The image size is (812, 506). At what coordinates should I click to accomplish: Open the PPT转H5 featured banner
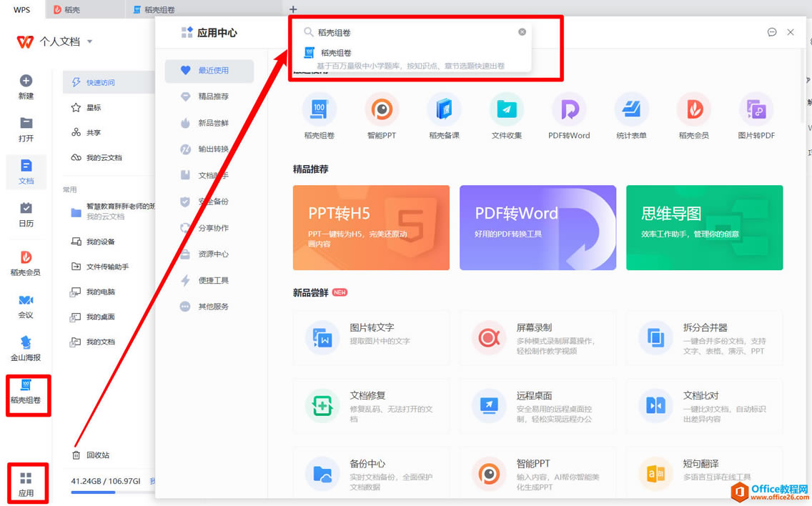tap(371, 227)
